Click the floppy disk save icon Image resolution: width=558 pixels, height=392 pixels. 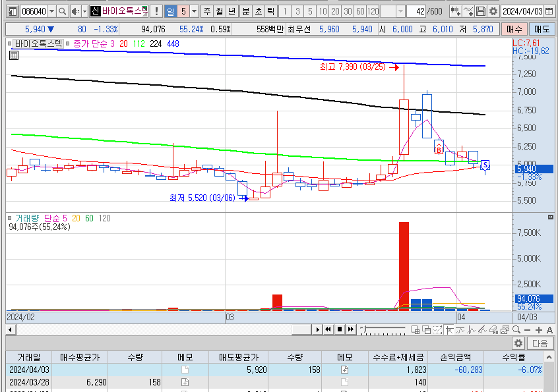[480, 11]
